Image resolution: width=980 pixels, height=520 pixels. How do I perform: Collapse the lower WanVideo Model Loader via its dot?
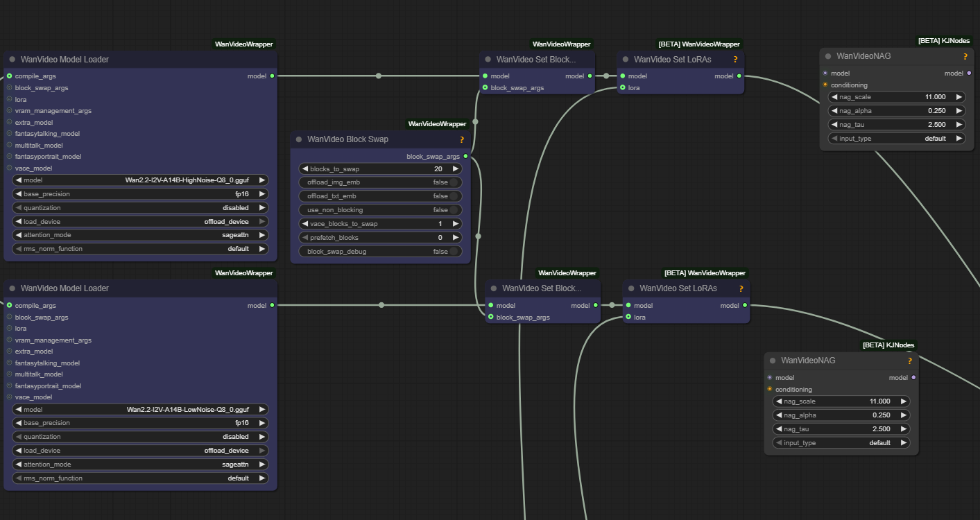click(12, 288)
